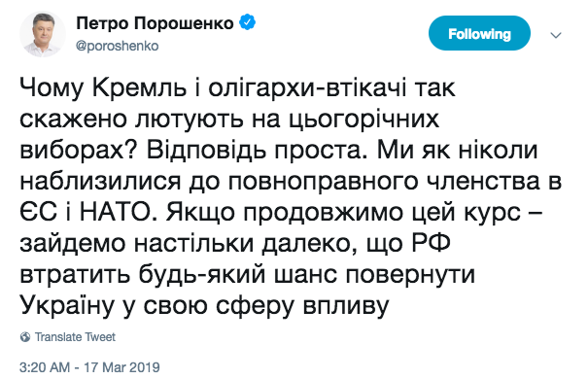Click the word Україну in the tweet
This screenshot has height=379, width=588.
(x=67, y=307)
